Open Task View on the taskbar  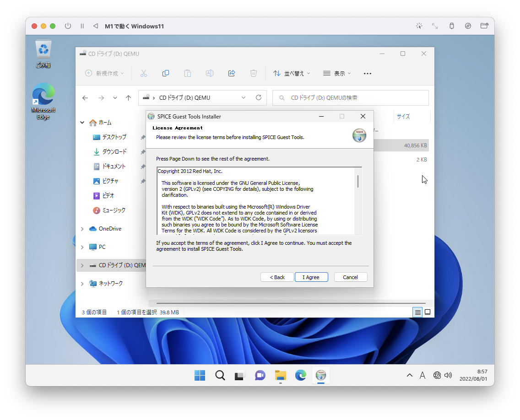tap(240, 375)
